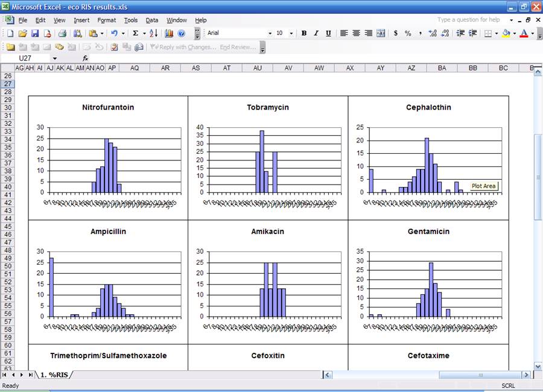Open an existing file with the folder icon
Viewport: 543px width, 392px height.
22,33
